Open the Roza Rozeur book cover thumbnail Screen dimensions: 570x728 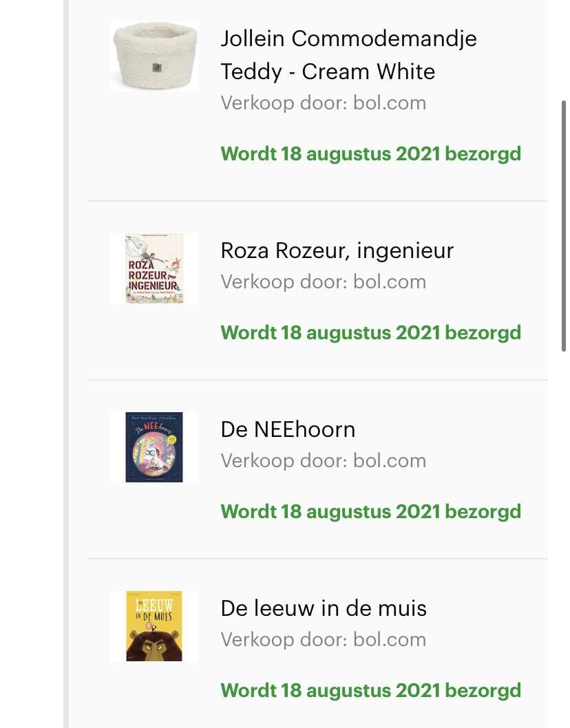point(154,268)
